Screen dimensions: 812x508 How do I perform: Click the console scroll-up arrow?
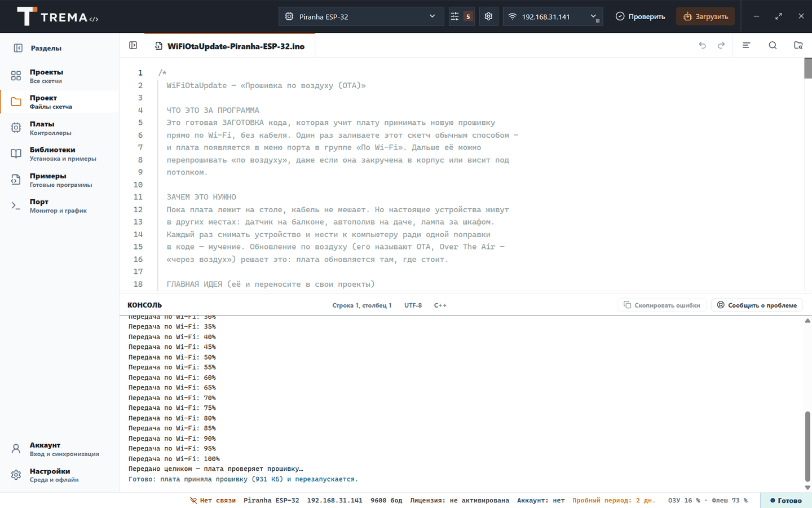pyautogui.click(x=807, y=321)
